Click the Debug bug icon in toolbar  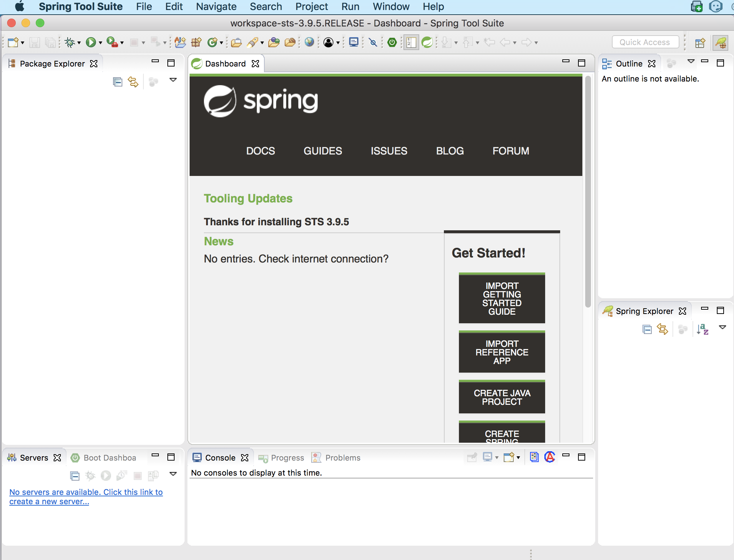(70, 43)
